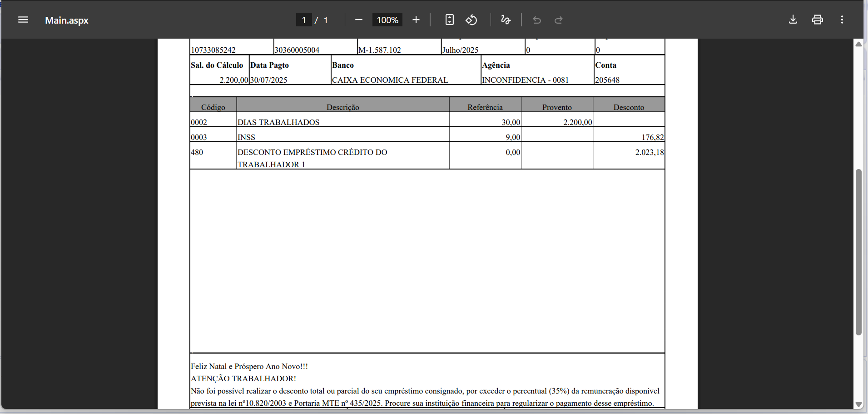Zoom in on the payslip

416,20
